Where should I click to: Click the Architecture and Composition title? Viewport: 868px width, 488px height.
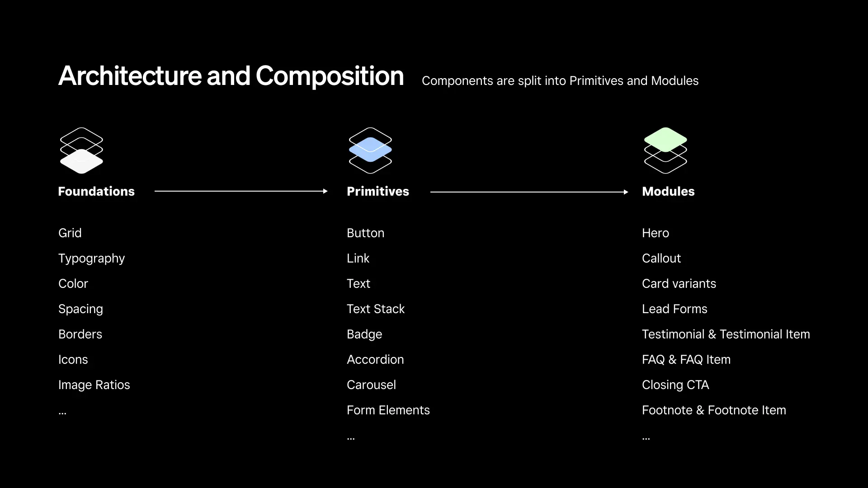click(231, 76)
